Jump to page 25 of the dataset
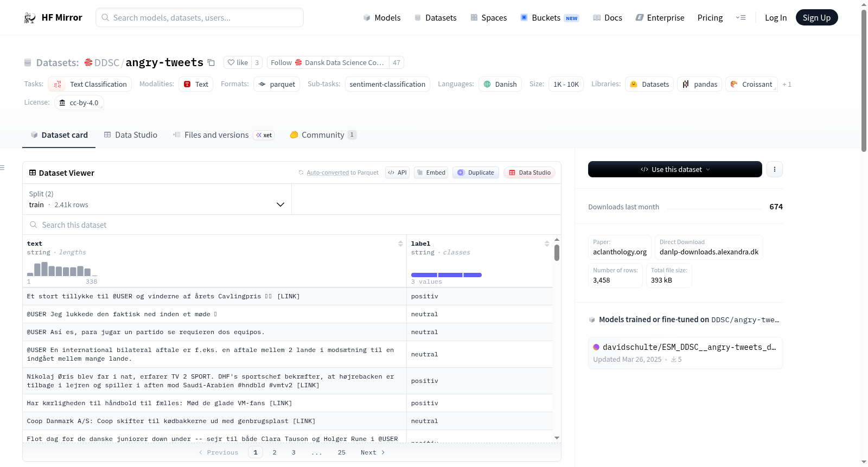The width and height of the screenshot is (868, 467). (342, 452)
